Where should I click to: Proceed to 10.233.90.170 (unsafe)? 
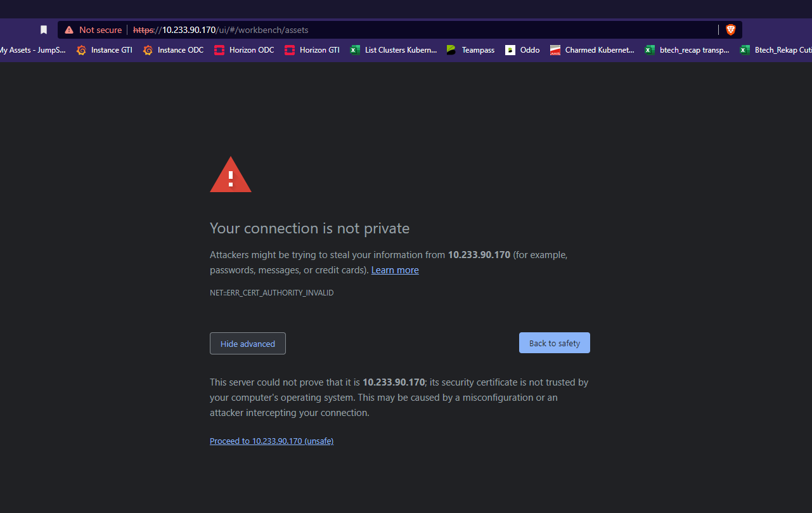[271, 441]
